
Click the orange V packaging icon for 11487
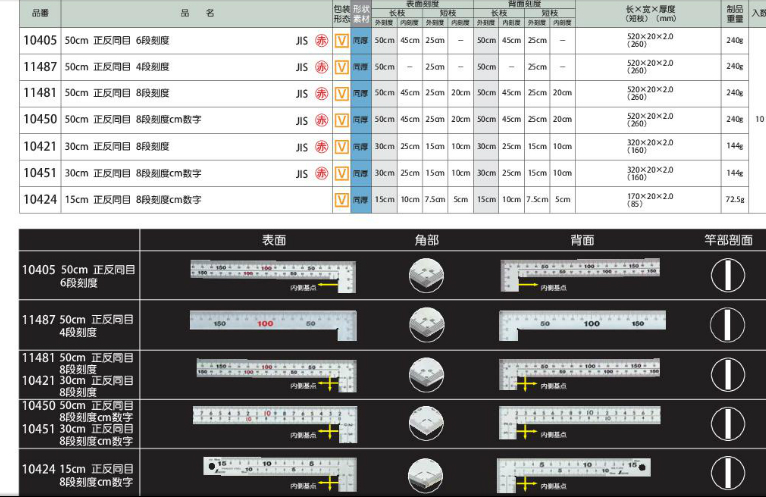pyautogui.click(x=341, y=67)
